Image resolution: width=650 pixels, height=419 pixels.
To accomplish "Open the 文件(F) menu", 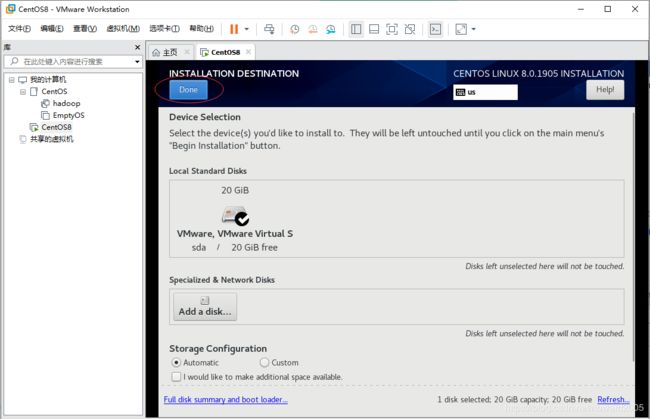I will coord(19,29).
